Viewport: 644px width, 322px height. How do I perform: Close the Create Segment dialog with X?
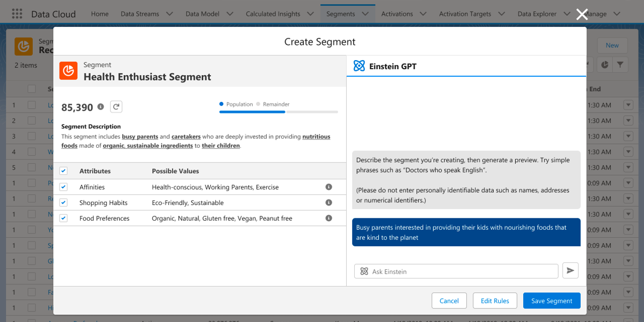582,14
